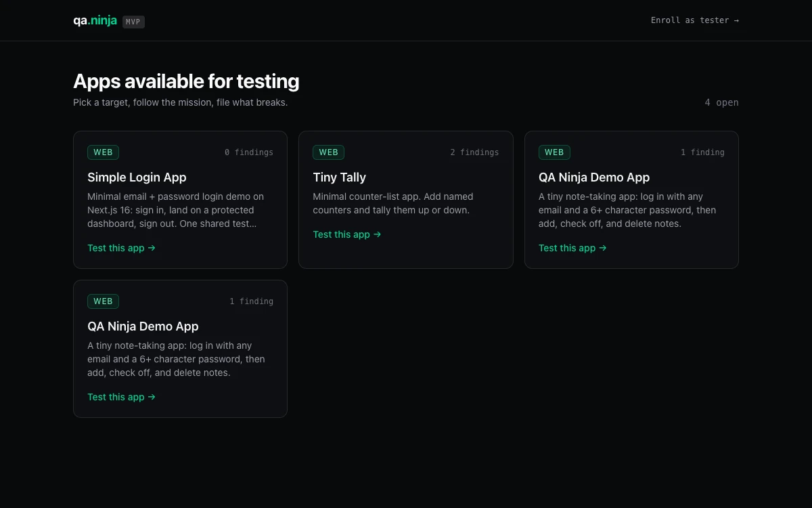Select the 0 findings label

pos(249,152)
